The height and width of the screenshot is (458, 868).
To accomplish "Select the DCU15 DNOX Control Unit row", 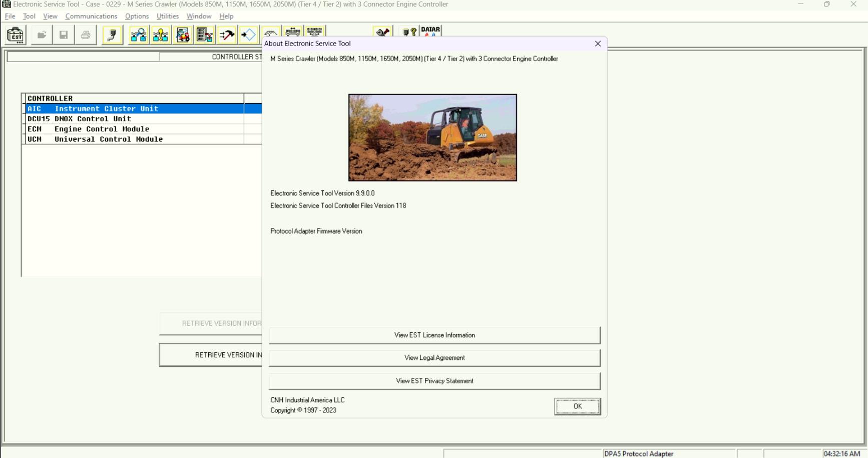I will tap(143, 119).
